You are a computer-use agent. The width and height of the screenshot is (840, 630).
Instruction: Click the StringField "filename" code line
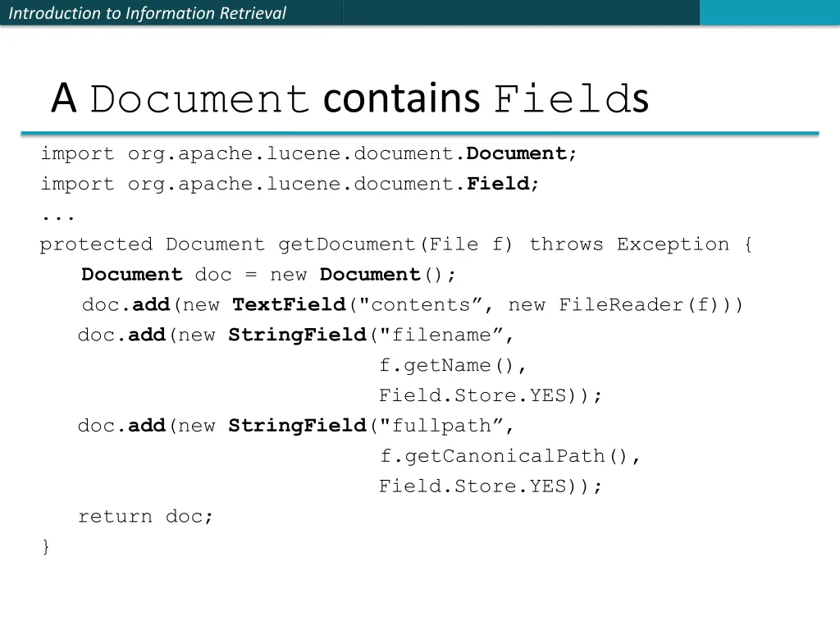pos(295,336)
